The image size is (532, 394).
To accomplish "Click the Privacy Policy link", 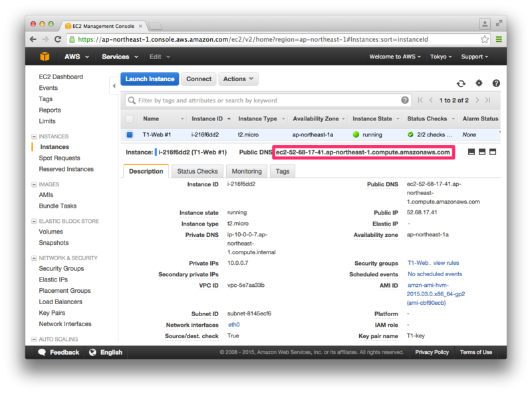I will tap(432, 352).
